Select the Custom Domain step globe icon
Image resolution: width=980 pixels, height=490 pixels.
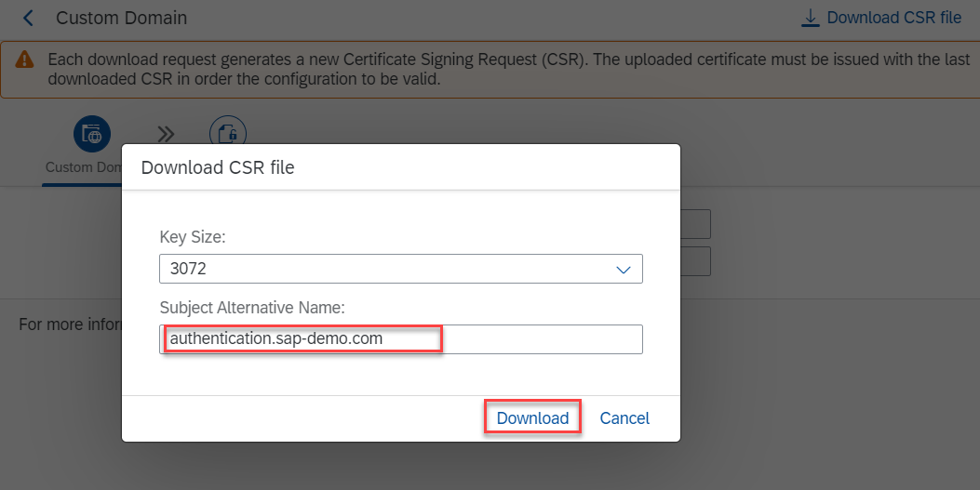click(x=92, y=134)
